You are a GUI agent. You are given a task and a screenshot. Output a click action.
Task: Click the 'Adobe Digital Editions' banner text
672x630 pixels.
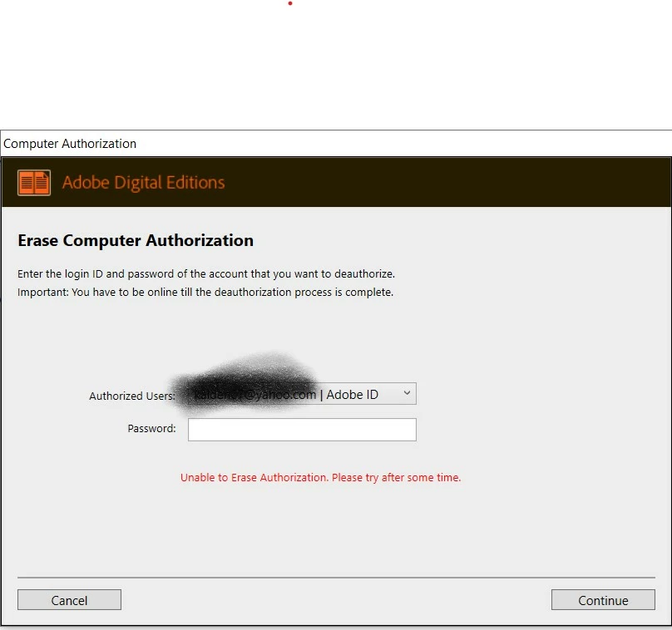[x=143, y=183]
